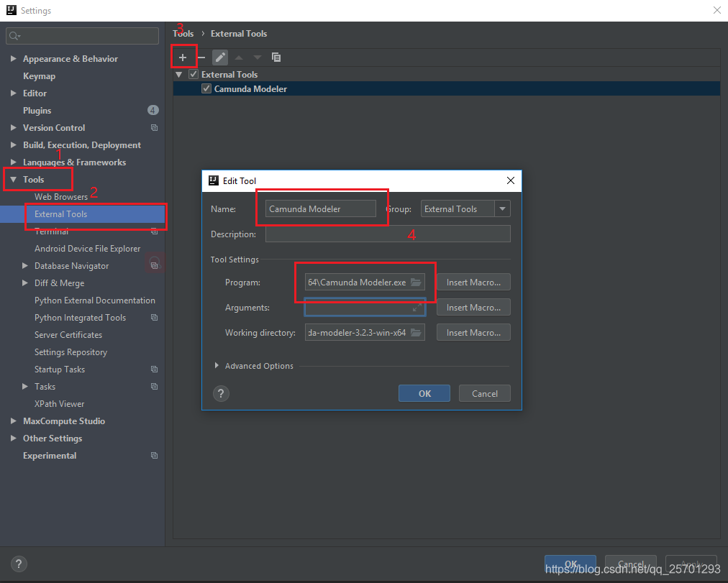Toggle the External Tools group checkbox
The width and height of the screenshot is (728, 583).
[194, 74]
